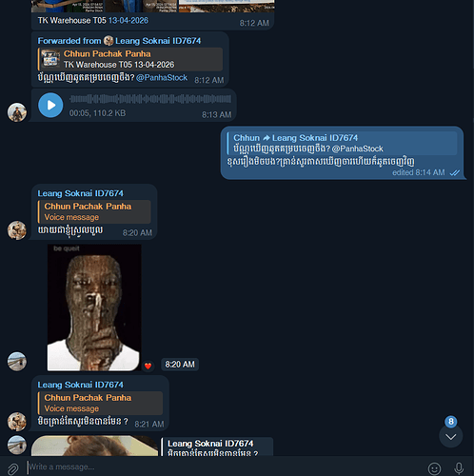This screenshot has height=476, width=474.
Task: Open the emoji picker smiley icon
Action: (x=434, y=468)
